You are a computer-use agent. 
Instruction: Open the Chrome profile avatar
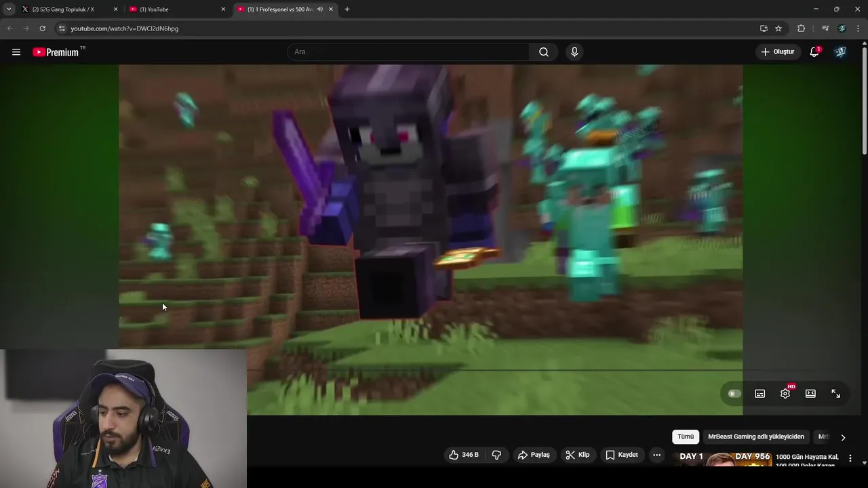(x=842, y=28)
